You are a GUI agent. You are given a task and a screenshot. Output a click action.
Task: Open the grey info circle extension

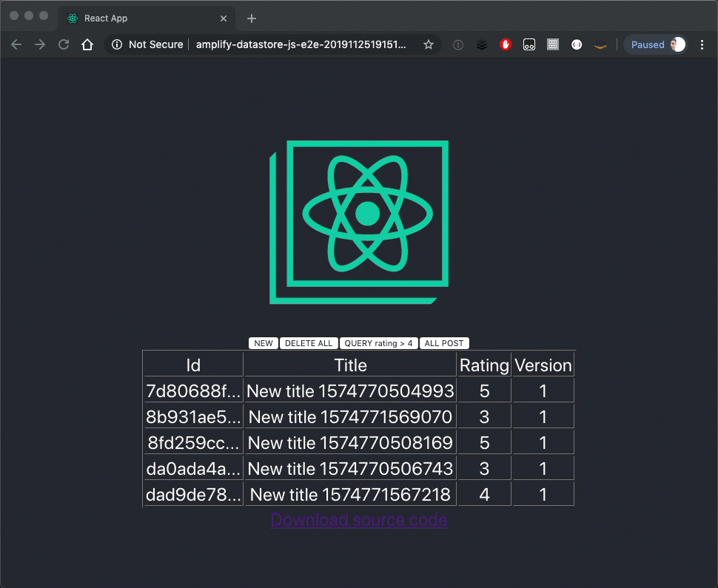(458, 45)
